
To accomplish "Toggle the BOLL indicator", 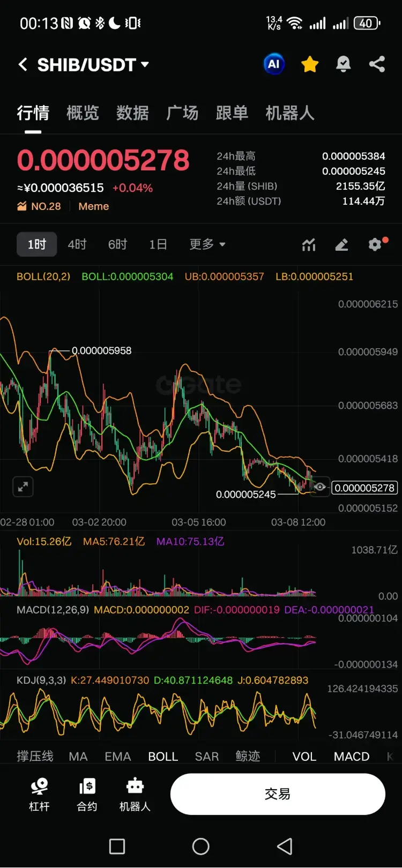I will [163, 756].
